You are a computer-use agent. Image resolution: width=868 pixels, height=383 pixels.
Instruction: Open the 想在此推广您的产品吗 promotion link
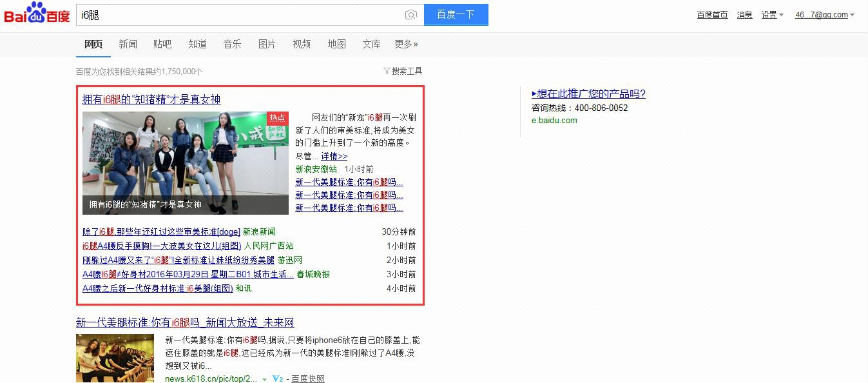tap(588, 94)
